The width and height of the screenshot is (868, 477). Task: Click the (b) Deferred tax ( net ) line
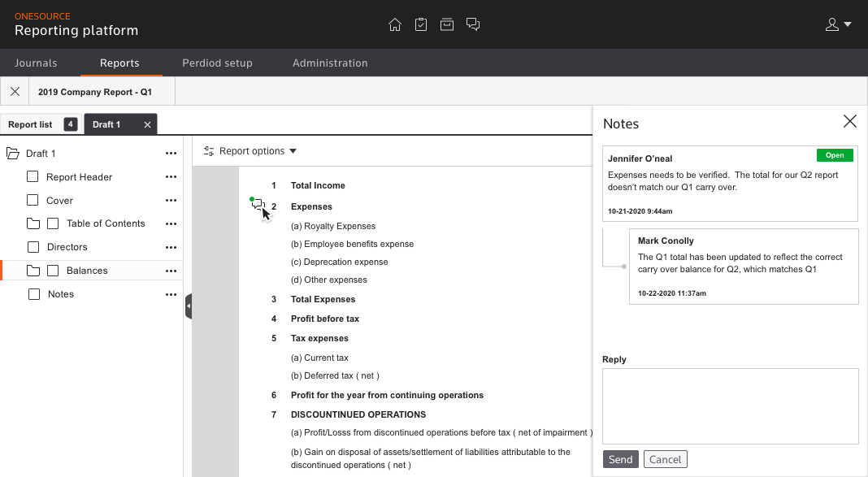pyautogui.click(x=335, y=375)
